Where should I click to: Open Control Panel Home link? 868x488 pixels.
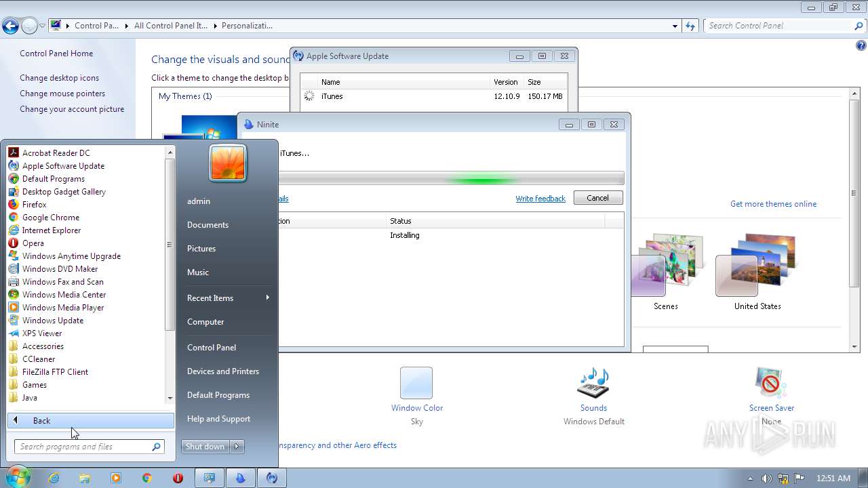tap(56, 54)
